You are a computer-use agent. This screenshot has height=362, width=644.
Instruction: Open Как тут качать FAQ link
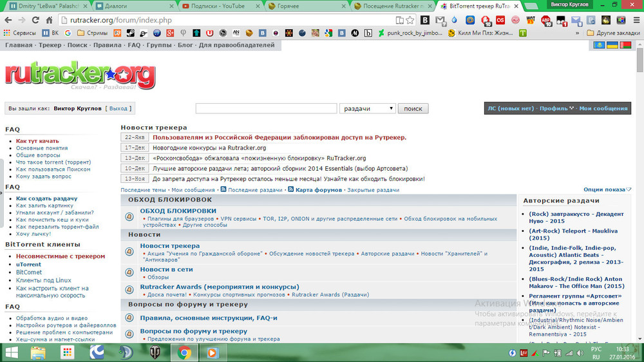37,141
